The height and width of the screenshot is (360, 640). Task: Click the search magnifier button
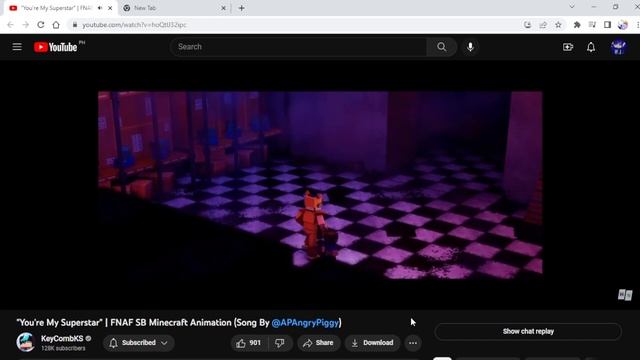[442, 47]
